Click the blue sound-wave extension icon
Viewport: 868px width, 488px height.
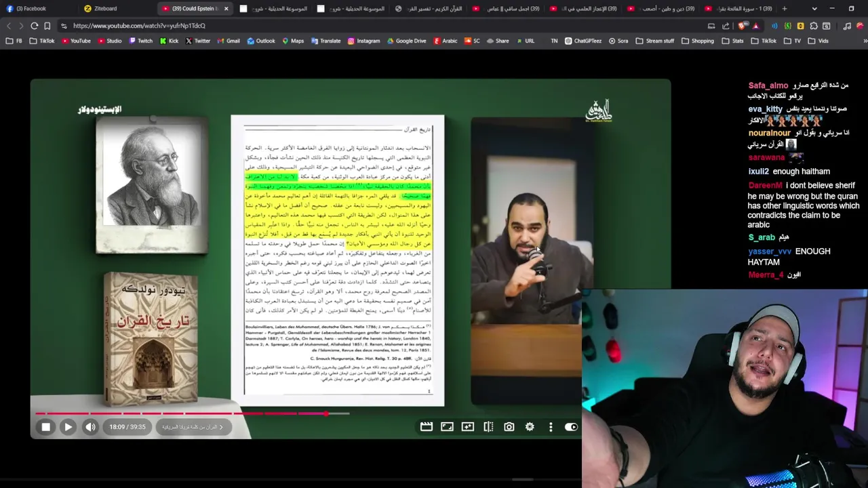tap(775, 26)
